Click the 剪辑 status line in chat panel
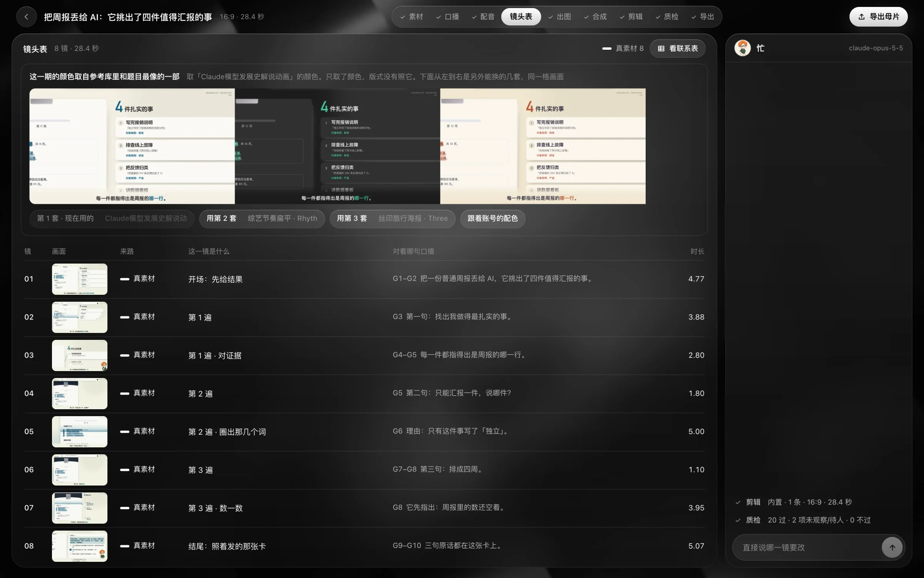Viewport: 924px width, 578px height. pos(794,502)
